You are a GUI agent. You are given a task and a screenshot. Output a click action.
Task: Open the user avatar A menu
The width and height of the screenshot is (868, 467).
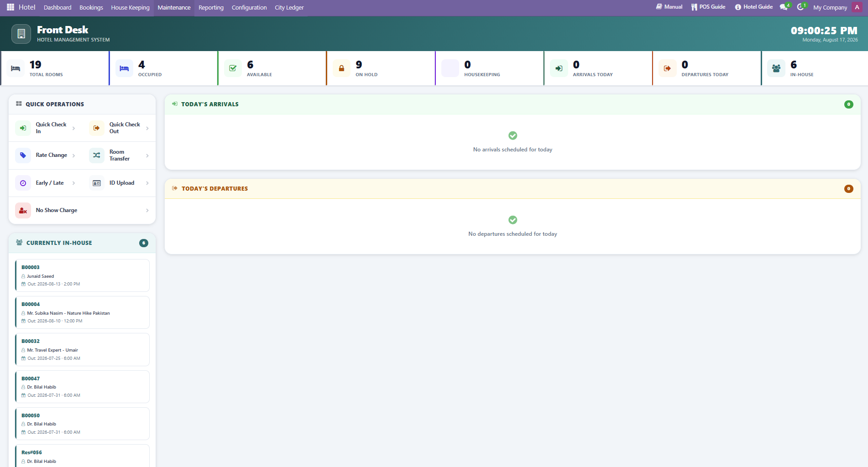[857, 7]
